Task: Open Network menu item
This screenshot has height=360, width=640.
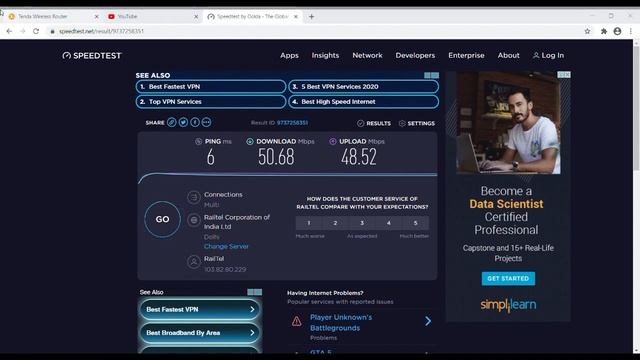Action: [367, 55]
